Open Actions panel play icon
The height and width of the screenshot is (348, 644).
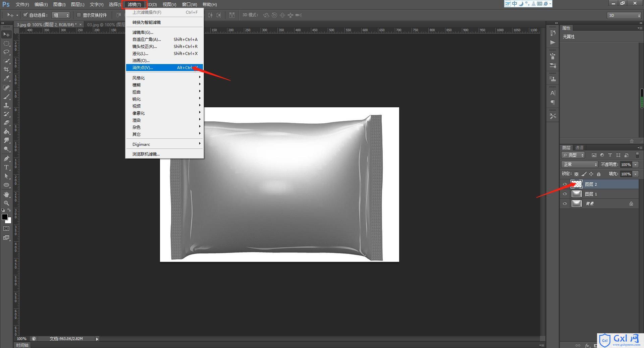(553, 42)
